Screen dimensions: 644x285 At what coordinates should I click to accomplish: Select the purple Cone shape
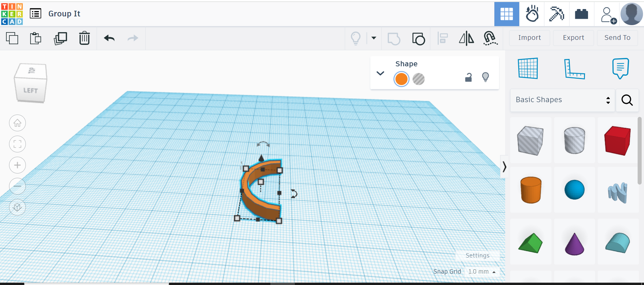point(574,244)
